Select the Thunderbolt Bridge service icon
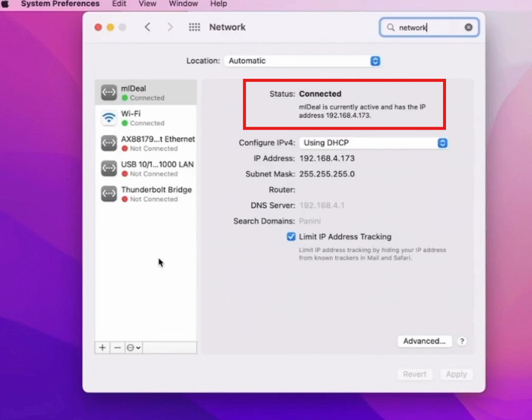 coord(109,194)
